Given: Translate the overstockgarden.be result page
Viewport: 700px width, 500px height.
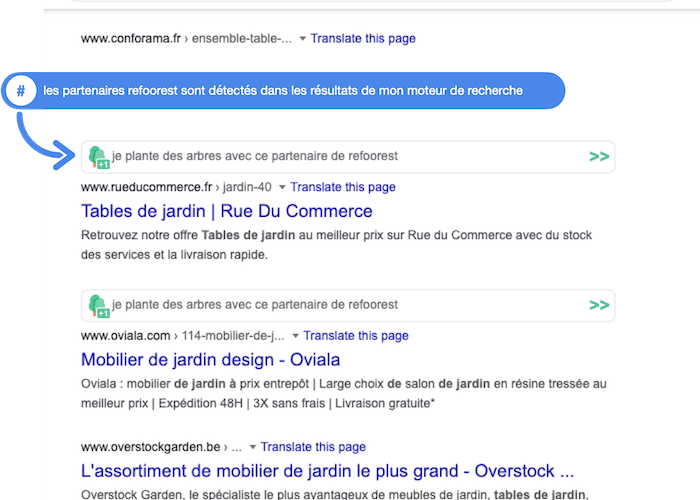Looking at the screenshot, I should tap(313, 446).
